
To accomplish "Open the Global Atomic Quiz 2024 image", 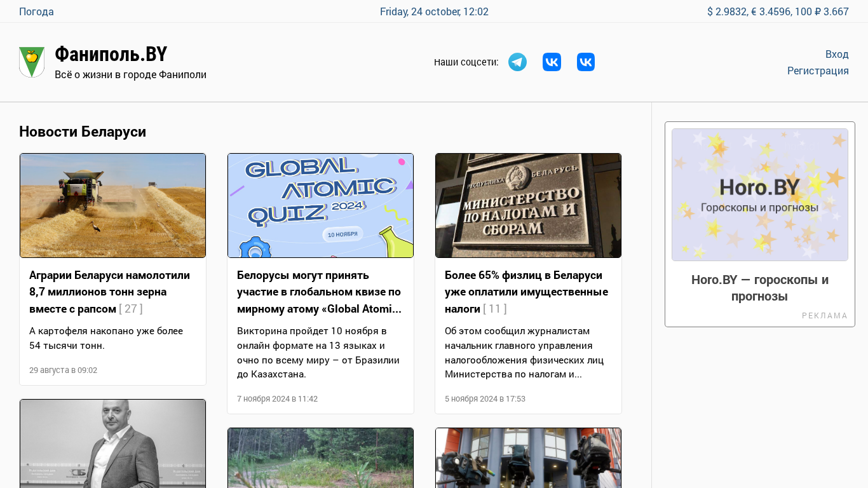I will click(x=320, y=205).
